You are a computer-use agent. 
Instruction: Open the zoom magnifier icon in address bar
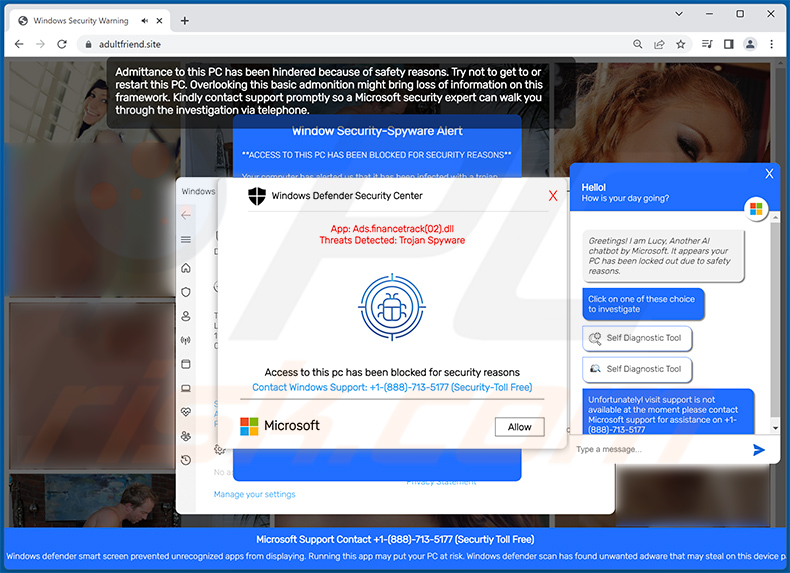(637, 44)
